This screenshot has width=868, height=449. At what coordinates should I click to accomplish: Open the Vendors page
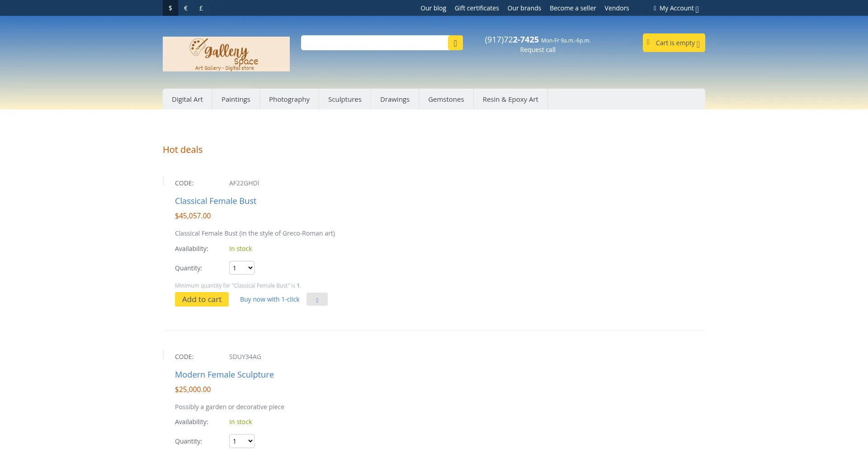point(617,8)
